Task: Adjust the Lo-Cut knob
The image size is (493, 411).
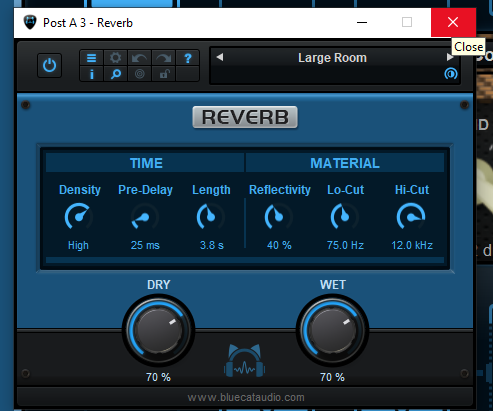Action: (345, 217)
